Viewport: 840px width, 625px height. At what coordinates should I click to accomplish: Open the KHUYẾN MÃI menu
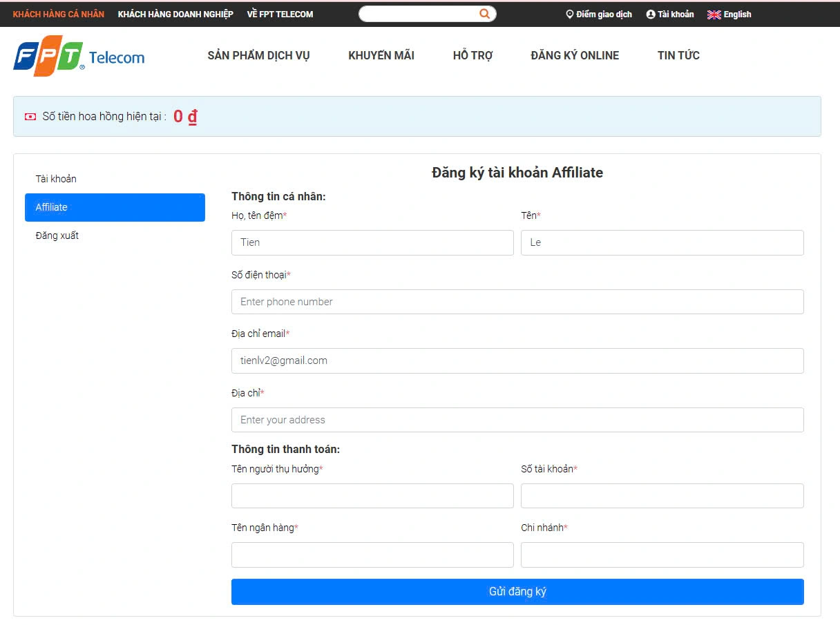click(381, 55)
